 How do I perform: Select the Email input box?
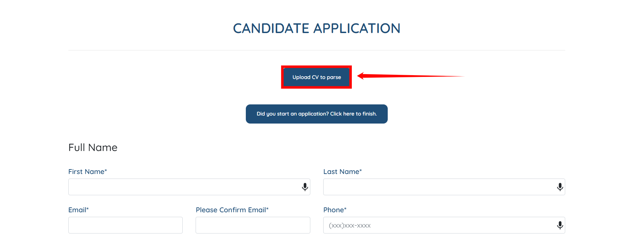126,225
